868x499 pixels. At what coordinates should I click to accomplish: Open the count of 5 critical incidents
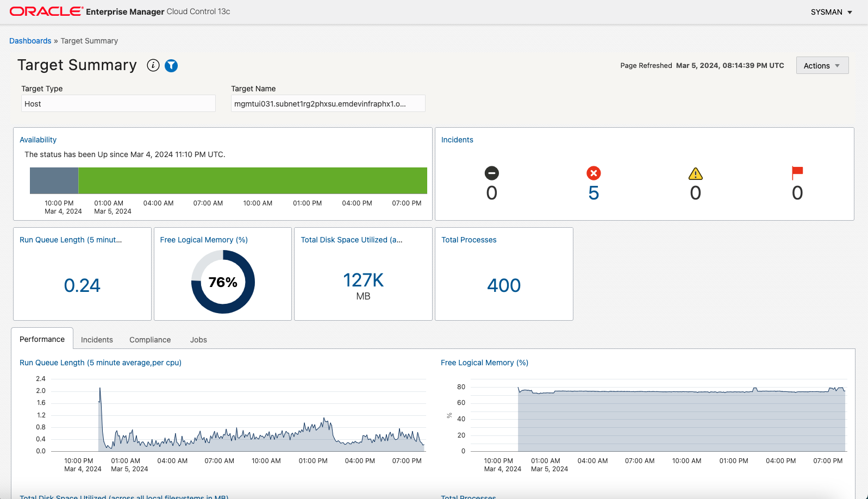pos(594,193)
